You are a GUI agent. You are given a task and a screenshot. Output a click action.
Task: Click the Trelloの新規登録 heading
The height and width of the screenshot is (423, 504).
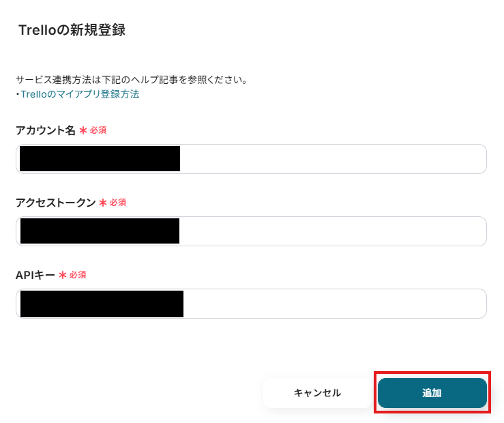pyautogui.click(x=72, y=30)
